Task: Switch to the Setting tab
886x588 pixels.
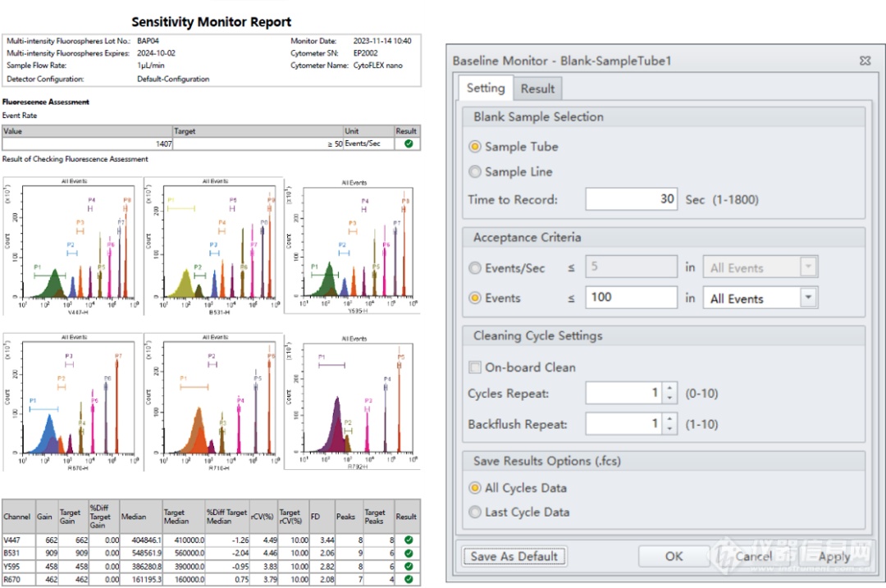Action: [486, 88]
